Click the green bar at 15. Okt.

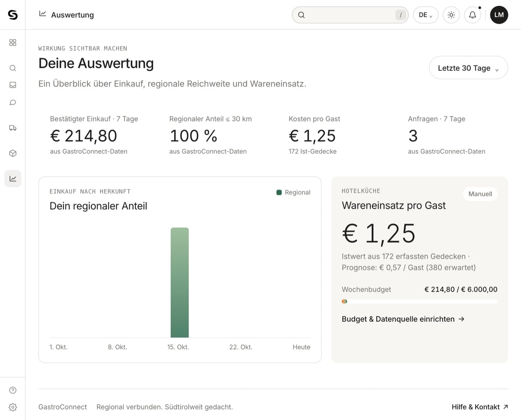point(180,283)
